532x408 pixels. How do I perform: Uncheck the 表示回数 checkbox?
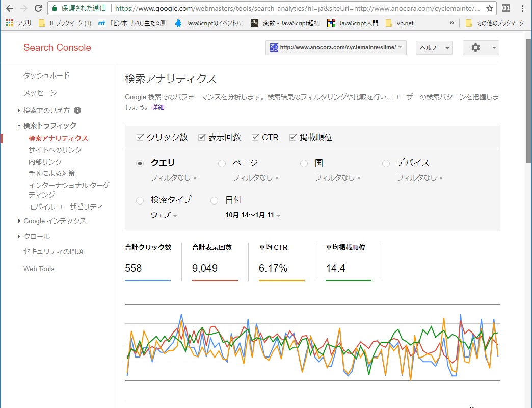[x=202, y=137]
